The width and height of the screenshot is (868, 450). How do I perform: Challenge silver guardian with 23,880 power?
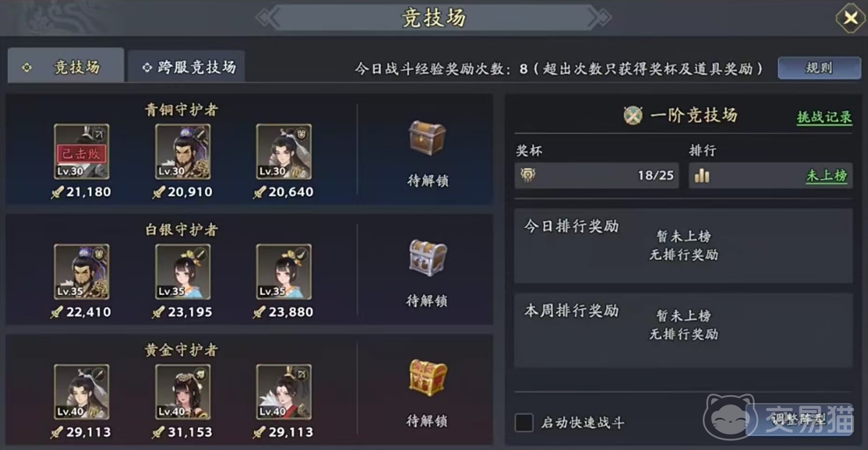click(284, 272)
